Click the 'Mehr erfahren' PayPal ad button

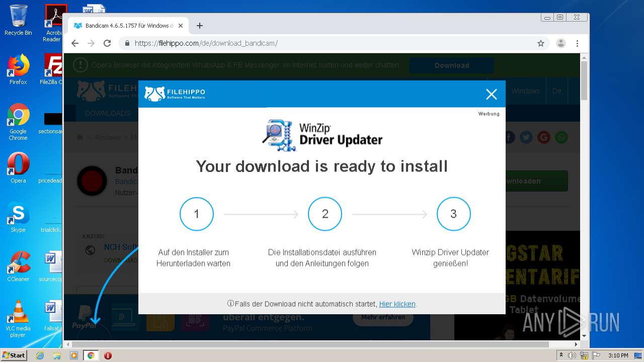pos(383,317)
